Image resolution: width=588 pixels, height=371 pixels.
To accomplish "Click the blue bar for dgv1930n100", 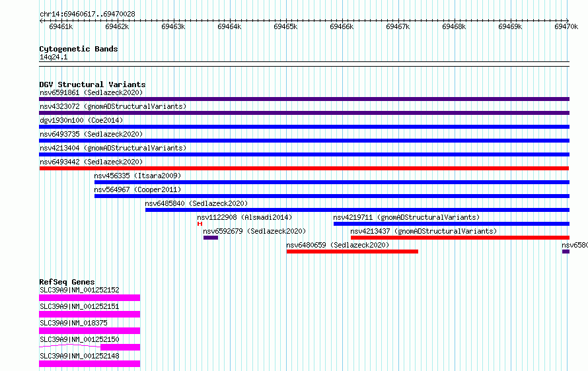I will pyautogui.click(x=304, y=127).
